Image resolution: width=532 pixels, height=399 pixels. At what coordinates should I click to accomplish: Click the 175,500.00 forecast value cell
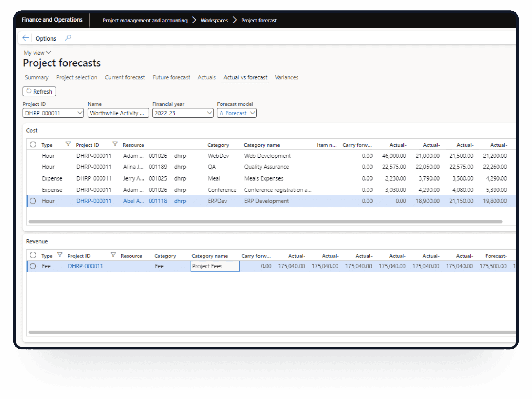[493, 266]
